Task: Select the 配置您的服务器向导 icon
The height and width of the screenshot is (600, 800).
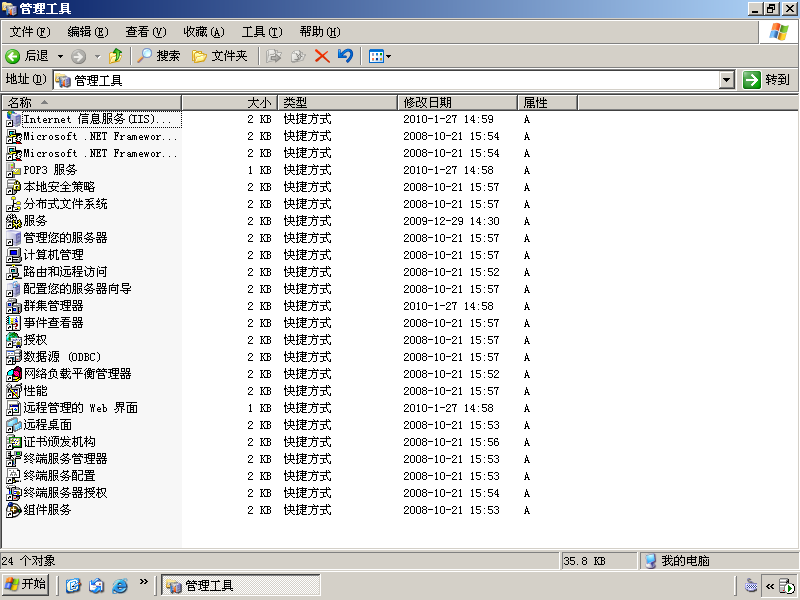Action: click(13, 289)
